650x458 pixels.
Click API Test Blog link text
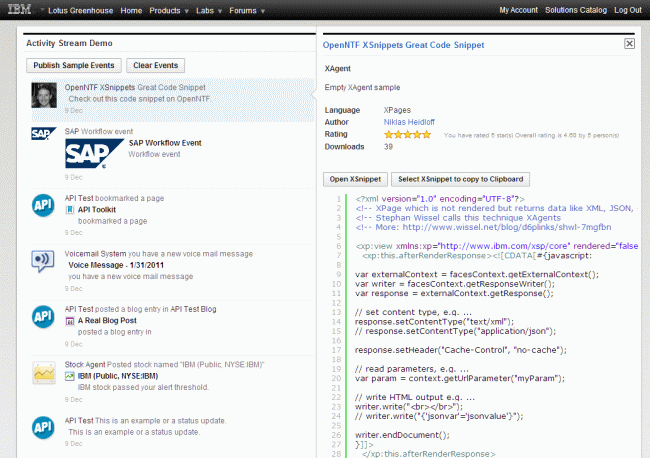(x=193, y=309)
